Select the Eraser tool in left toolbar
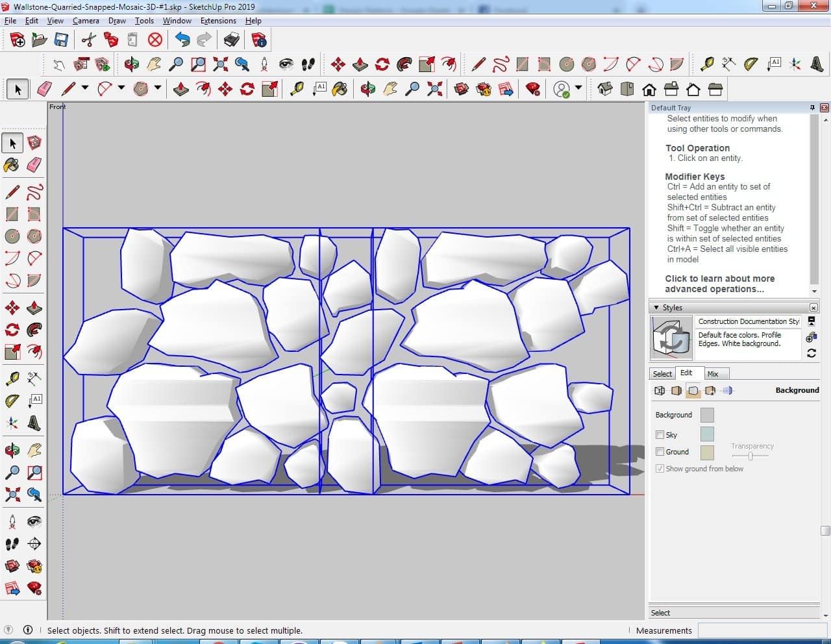This screenshot has width=831, height=644. pos(34,165)
